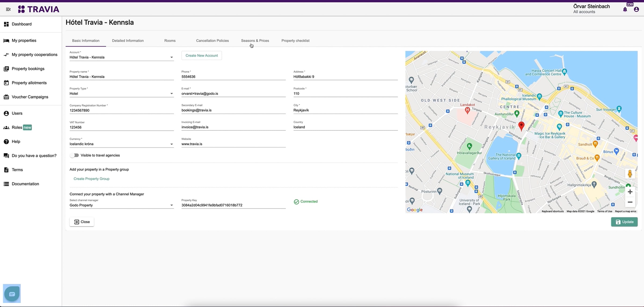Click the My properties bed icon
This screenshot has height=307, width=644.
6,40
